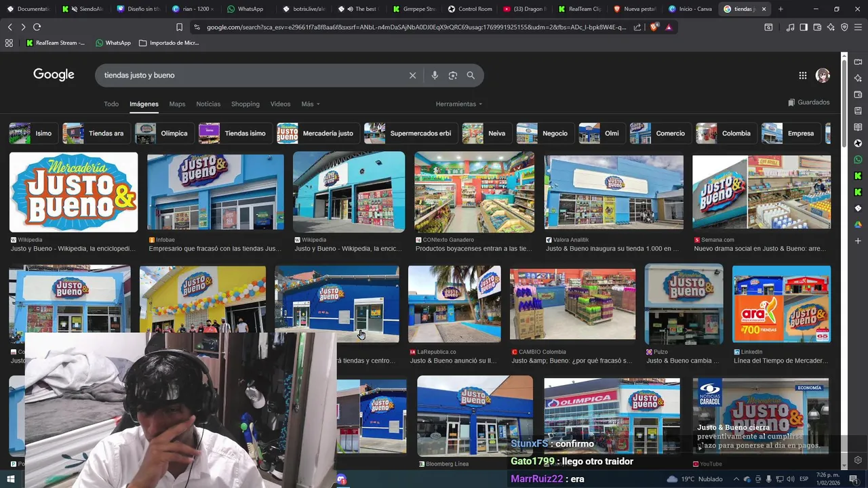Go forward with browser forward arrow
Screen dimensions: 868x488
pos(23,27)
